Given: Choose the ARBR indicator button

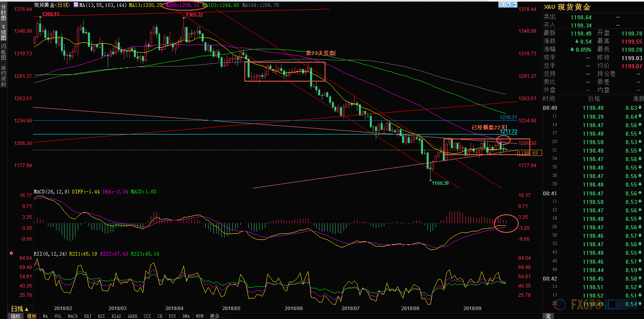Looking at the screenshot, I should tap(132, 316).
